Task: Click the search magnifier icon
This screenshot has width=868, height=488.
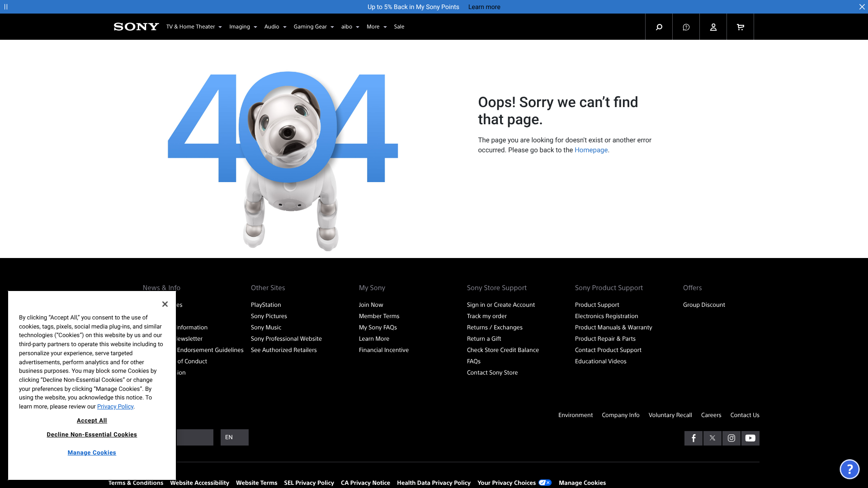Action: pos(659,27)
